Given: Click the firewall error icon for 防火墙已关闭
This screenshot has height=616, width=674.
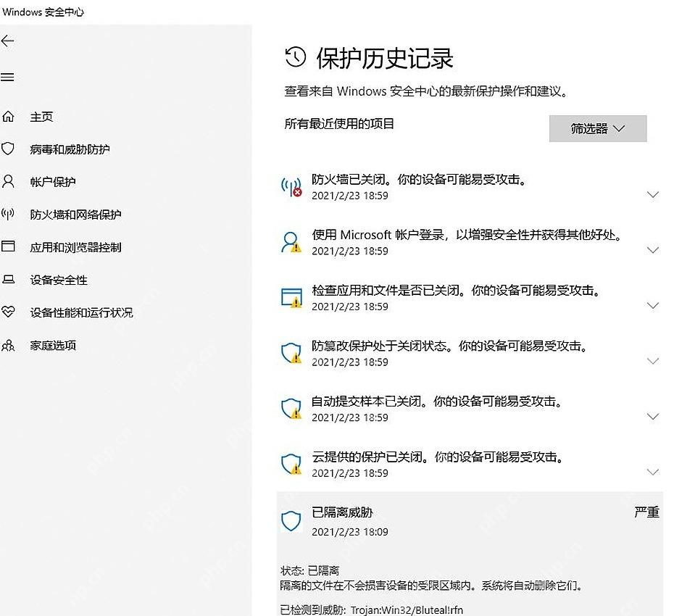Looking at the screenshot, I should [291, 187].
